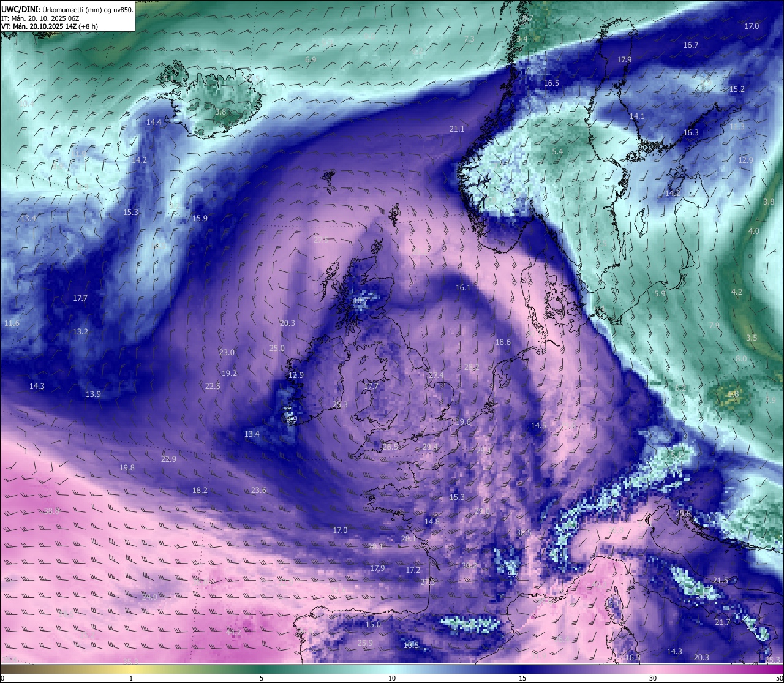Click the colorbar label 5
The height and width of the screenshot is (683, 784).
[262, 678]
